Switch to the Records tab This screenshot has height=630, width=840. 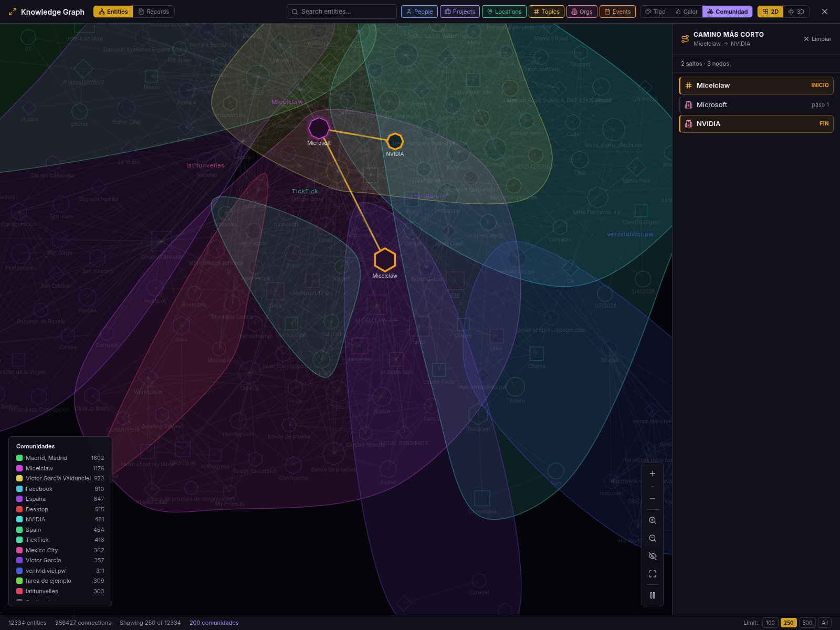[x=153, y=12]
